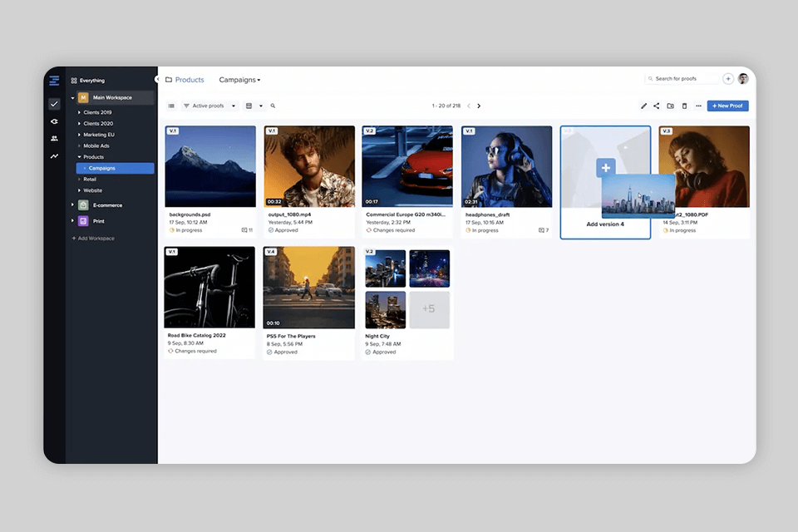
Task: Open comments icon on backgrounds.psd
Action: coord(244,230)
